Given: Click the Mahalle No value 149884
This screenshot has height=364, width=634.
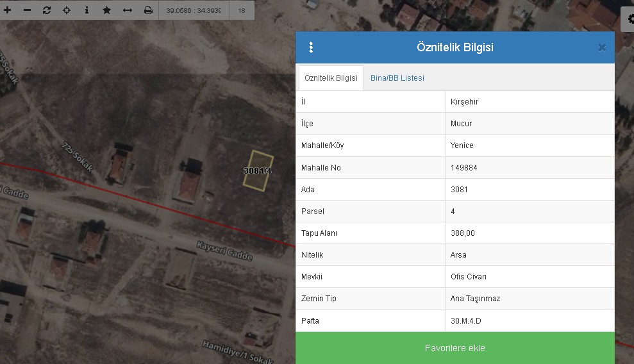Looking at the screenshot, I should click(464, 168).
